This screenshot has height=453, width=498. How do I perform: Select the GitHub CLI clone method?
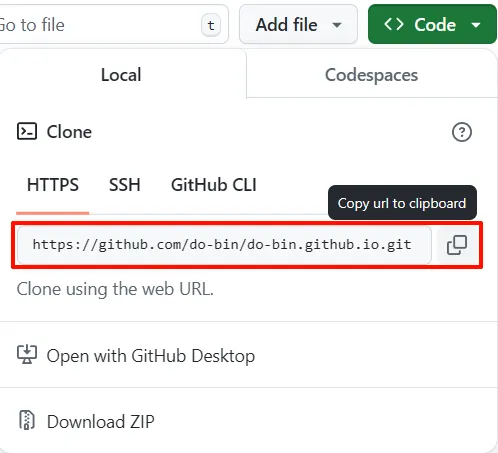pyautogui.click(x=214, y=185)
